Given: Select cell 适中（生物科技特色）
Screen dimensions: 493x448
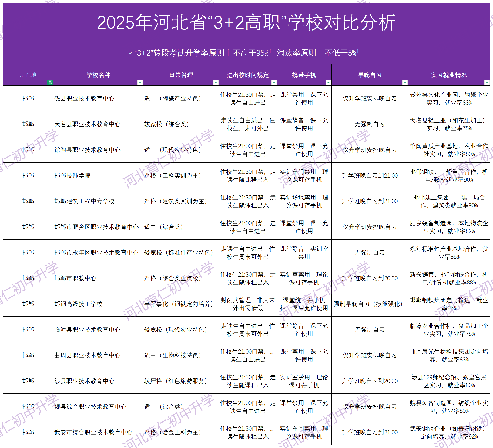Looking at the screenshot, I should pos(181,355).
